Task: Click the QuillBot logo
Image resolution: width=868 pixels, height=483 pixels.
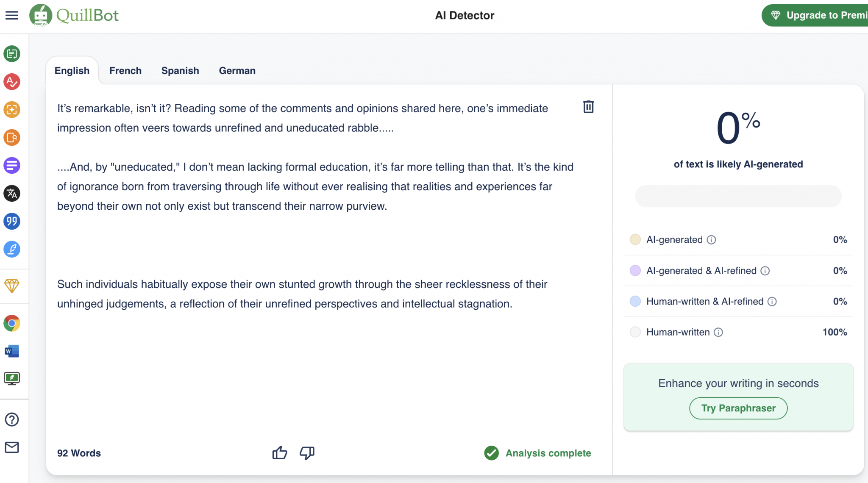Action: point(74,16)
